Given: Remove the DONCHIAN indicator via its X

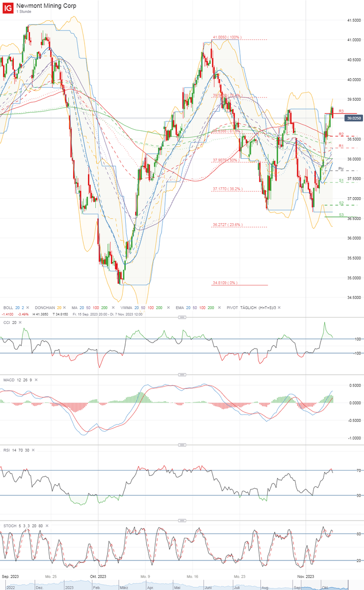Looking at the screenshot, I should pos(64,307).
